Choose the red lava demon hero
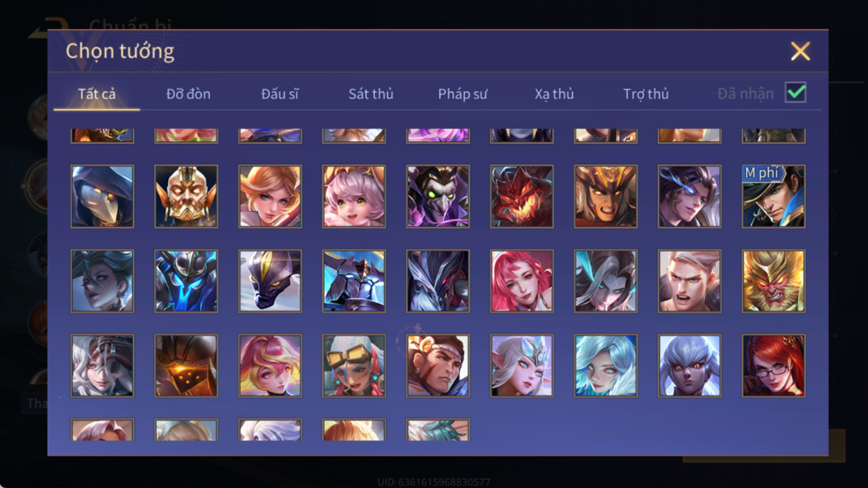 click(x=522, y=197)
